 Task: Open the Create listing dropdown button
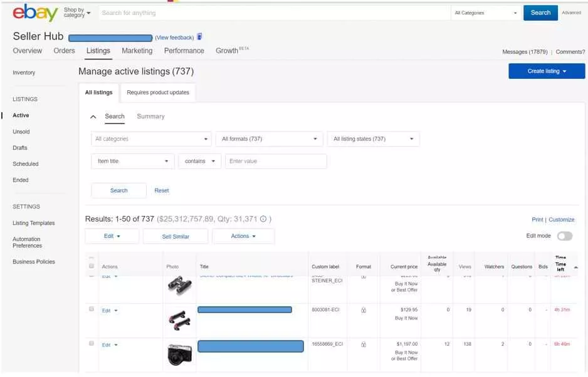pyautogui.click(x=547, y=71)
